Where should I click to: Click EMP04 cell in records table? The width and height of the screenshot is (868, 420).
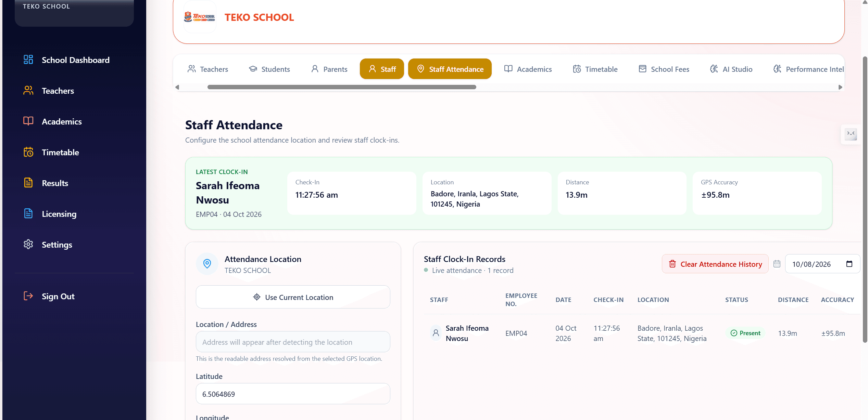pos(516,333)
